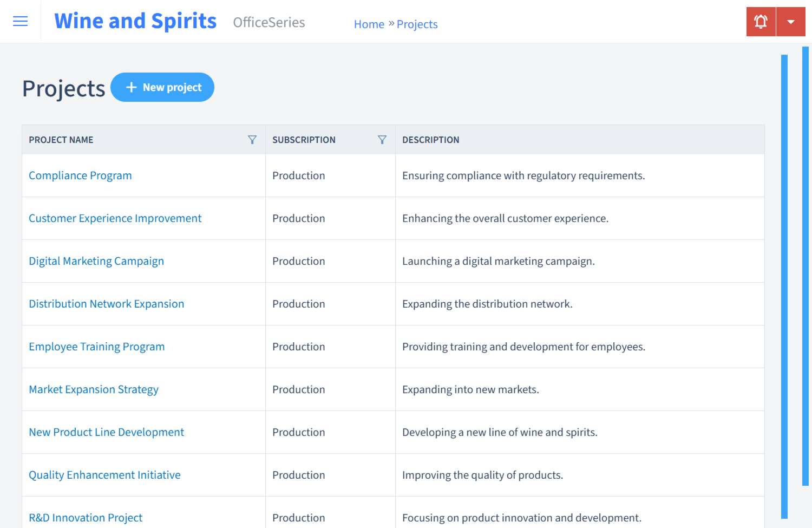Open the hamburger navigation menu
Viewport: 812px width, 528px height.
[x=20, y=21]
